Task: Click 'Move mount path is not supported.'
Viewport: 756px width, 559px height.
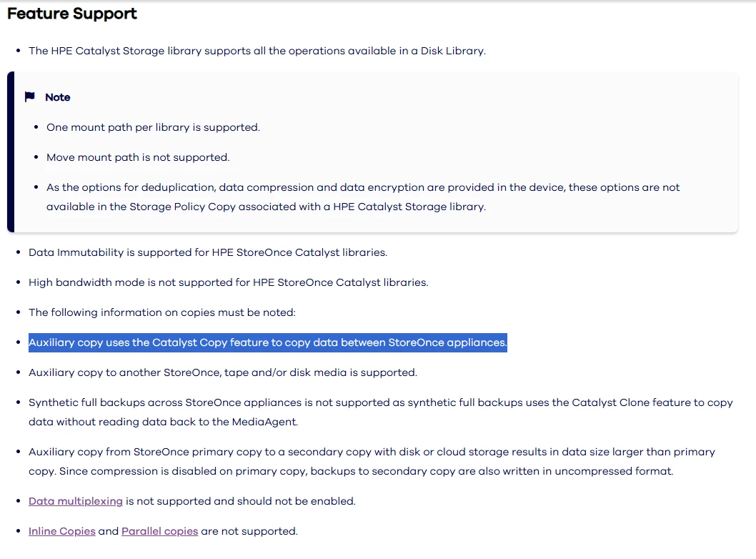Action: (138, 157)
